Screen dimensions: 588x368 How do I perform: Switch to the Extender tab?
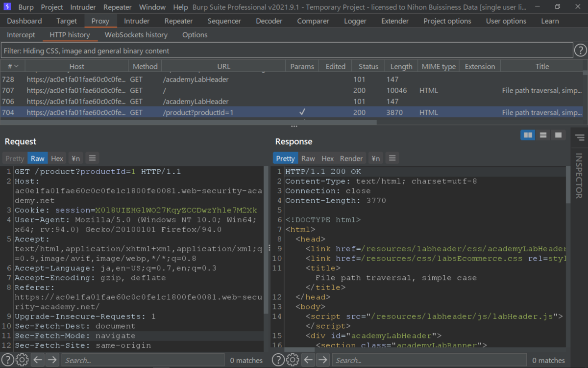click(395, 21)
